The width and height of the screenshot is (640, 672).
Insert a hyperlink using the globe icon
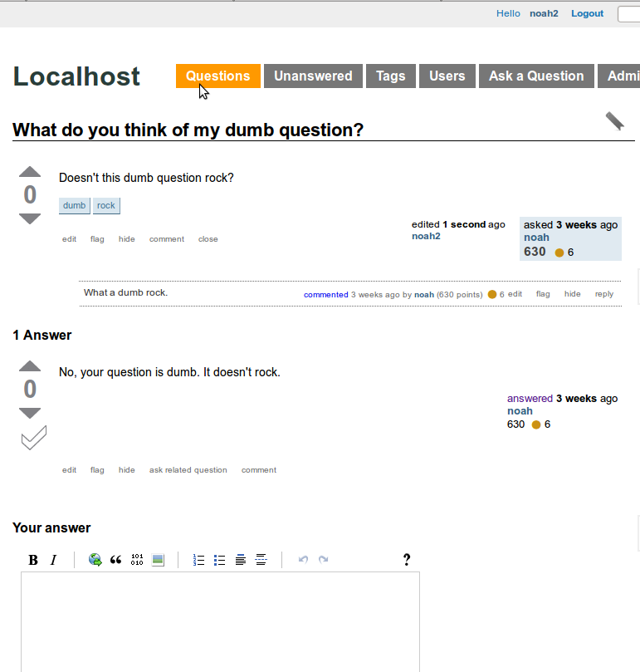(x=95, y=560)
